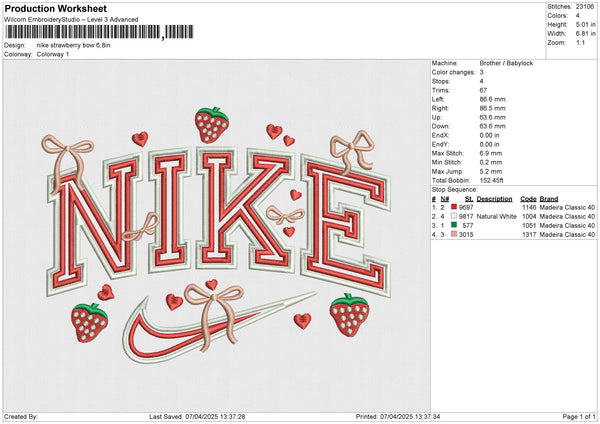Click the barcode under the worksheet title
The height and width of the screenshot is (424, 600).
point(99,32)
